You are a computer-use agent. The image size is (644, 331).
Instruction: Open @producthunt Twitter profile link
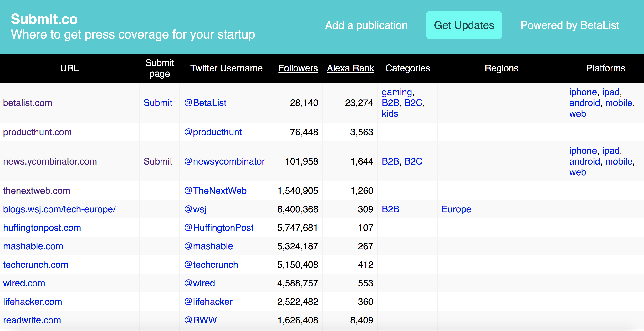point(213,132)
